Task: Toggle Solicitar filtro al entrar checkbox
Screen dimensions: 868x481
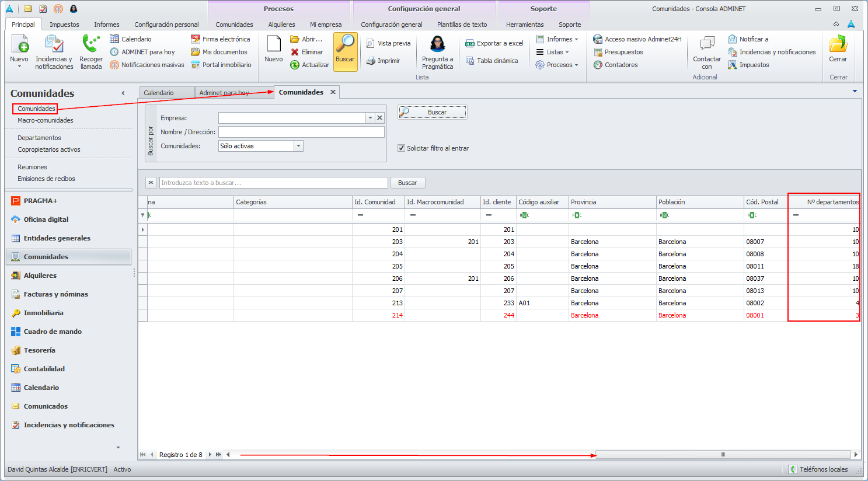Action: pos(401,148)
